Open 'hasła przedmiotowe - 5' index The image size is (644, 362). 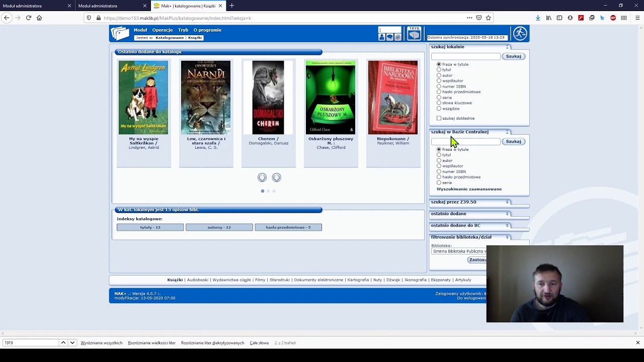288,227
